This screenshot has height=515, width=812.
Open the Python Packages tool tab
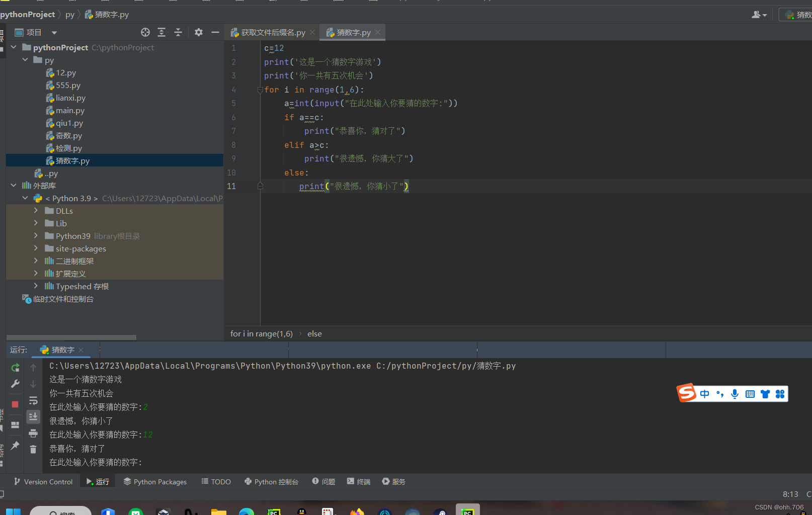click(155, 482)
